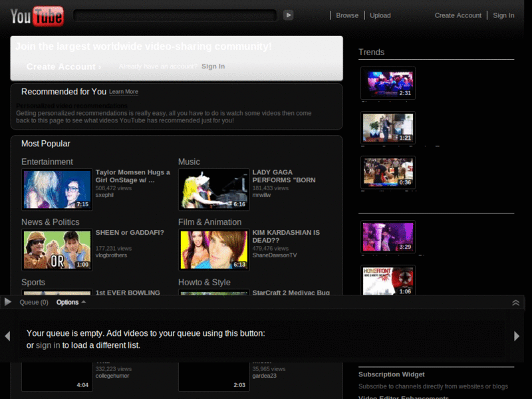This screenshot has height=399, width=532.
Task: Open the 1st EVER BOWLING video title
Action: click(x=128, y=293)
